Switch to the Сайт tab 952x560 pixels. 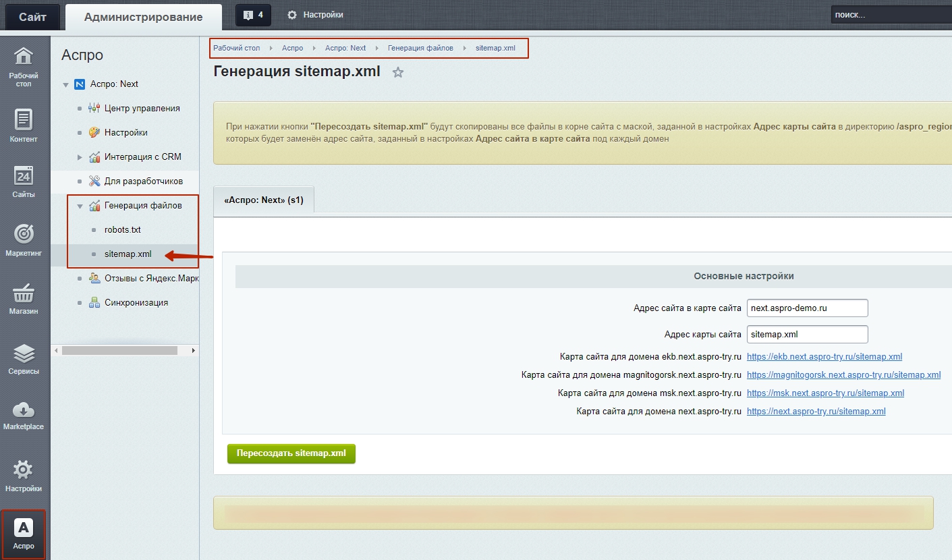click(32, 17)
